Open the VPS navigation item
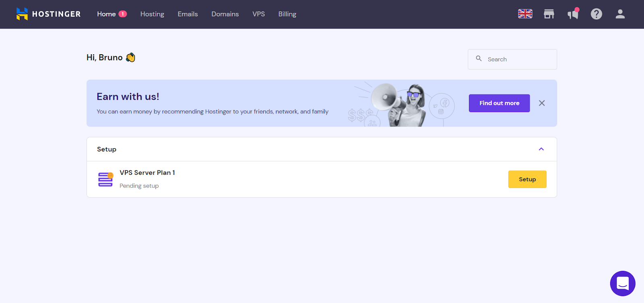 258,14
